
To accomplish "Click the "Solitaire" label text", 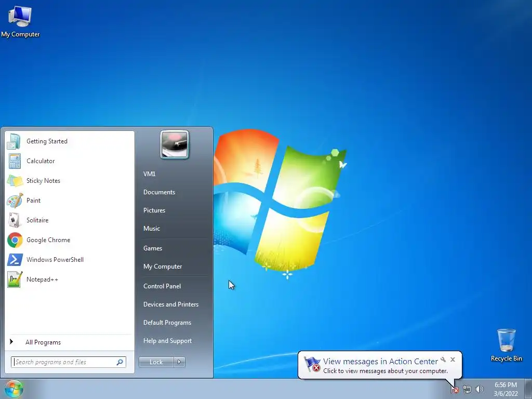I will (37, 220).
